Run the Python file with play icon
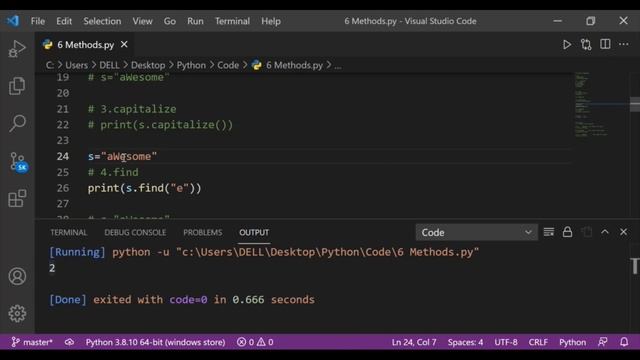Screen dimensions: 640x360 click(567, 44)
